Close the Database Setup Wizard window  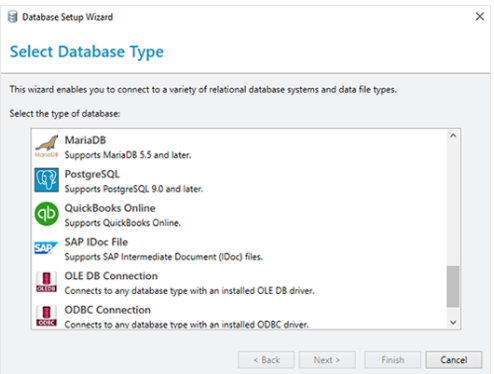point(480,16)
